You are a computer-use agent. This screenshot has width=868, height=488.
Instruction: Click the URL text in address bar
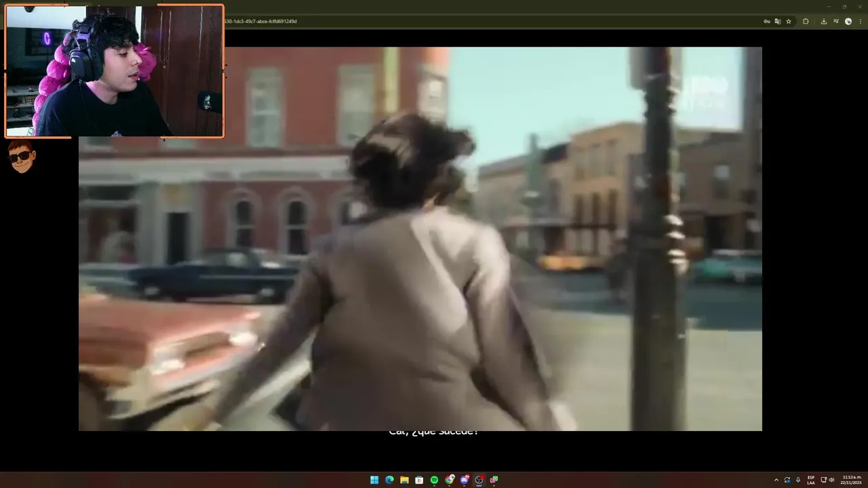(261, 21)
